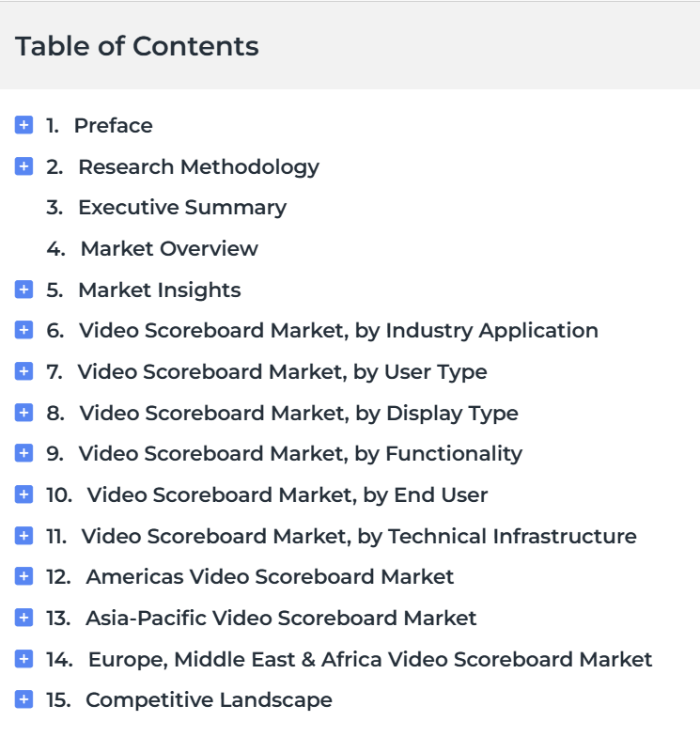
Task: Click plus icon next to by End User
Action: (24, 494)
